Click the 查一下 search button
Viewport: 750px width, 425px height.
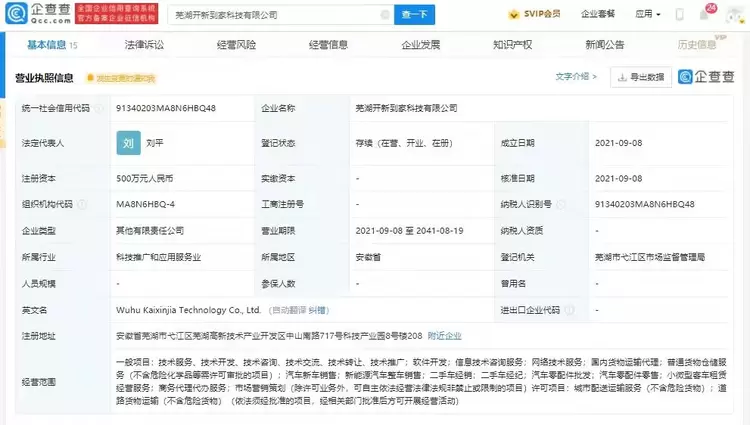tap(414, 15)
